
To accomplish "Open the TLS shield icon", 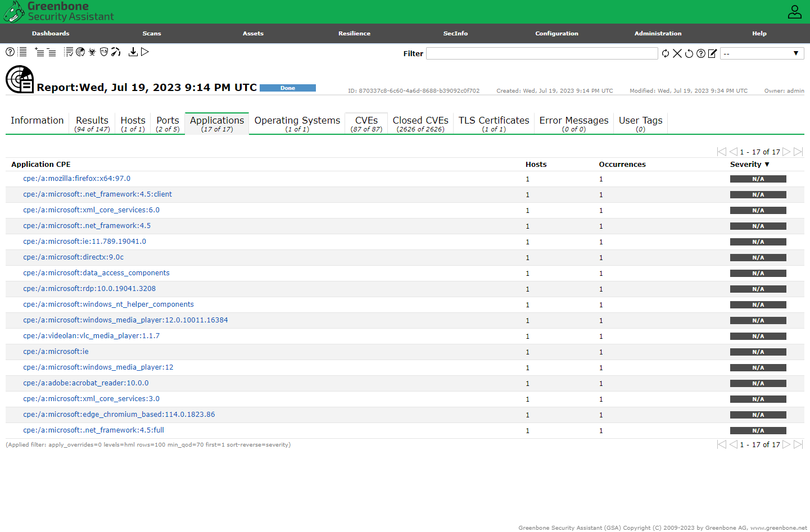I will 104,52.
